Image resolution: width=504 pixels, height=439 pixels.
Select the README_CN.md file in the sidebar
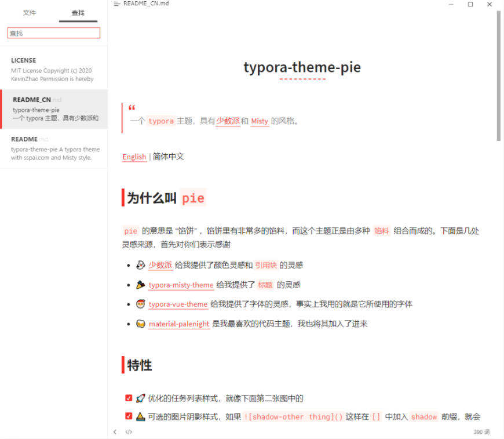point(54,109)
